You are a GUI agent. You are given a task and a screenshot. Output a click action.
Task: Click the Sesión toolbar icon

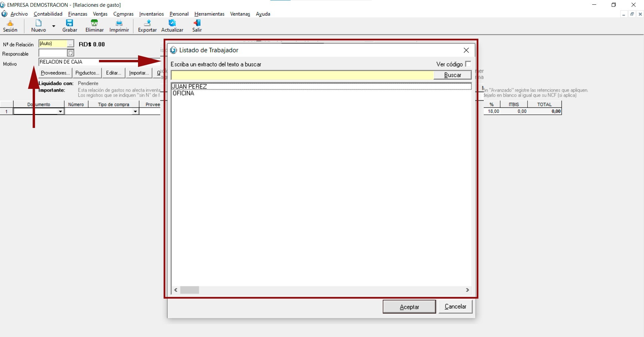click(x=10, y=23)
